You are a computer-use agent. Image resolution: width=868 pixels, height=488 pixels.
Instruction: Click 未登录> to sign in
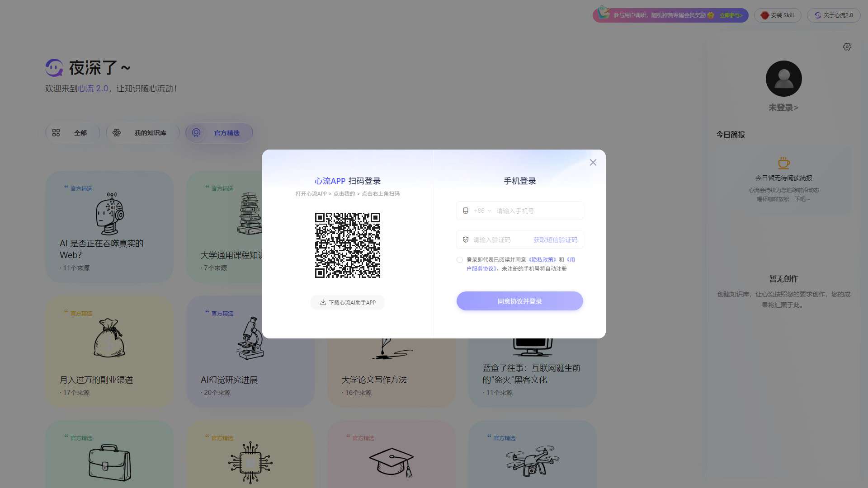(783, 108)
